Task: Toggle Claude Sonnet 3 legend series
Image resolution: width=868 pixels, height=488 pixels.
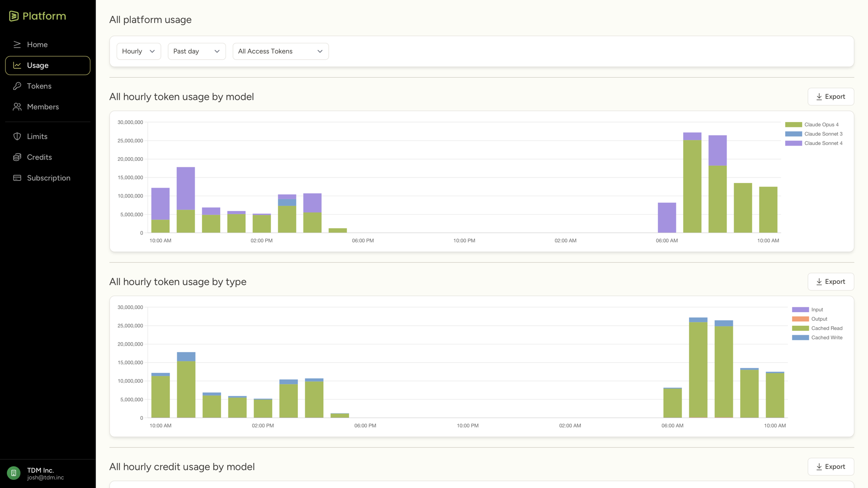Action: point(823,134)
